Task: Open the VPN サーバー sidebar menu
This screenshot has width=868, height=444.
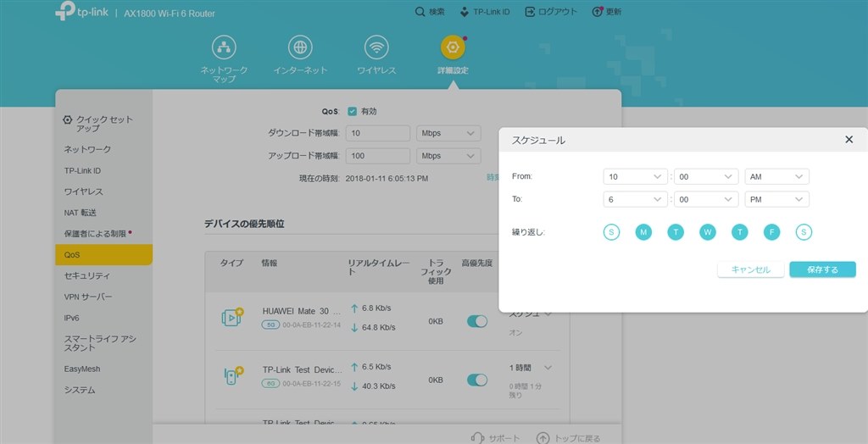Action: (x=88, y=297)
